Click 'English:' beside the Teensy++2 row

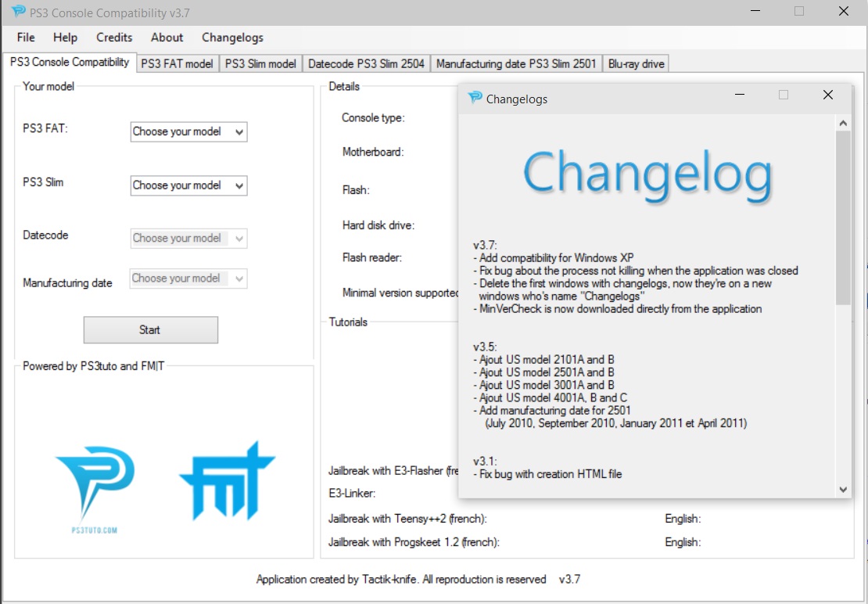[683, 520]
